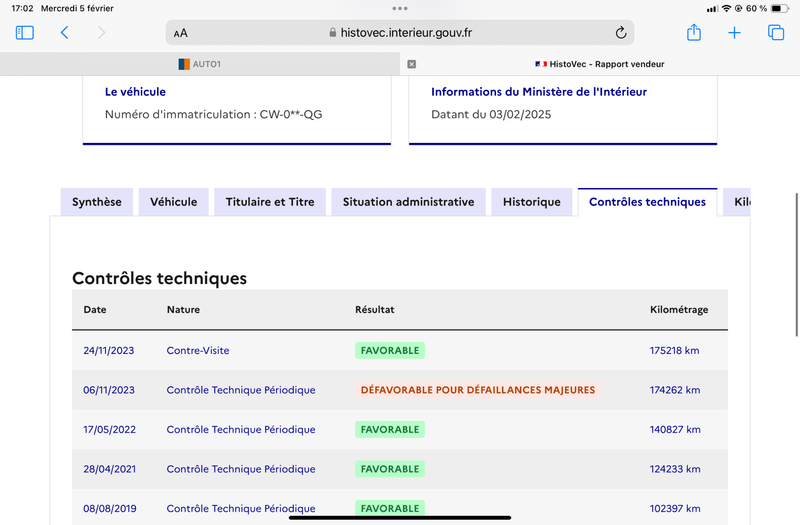Open the Share sheet
The height and width of the screenshot is (525, 800).
tap(694, 32)
